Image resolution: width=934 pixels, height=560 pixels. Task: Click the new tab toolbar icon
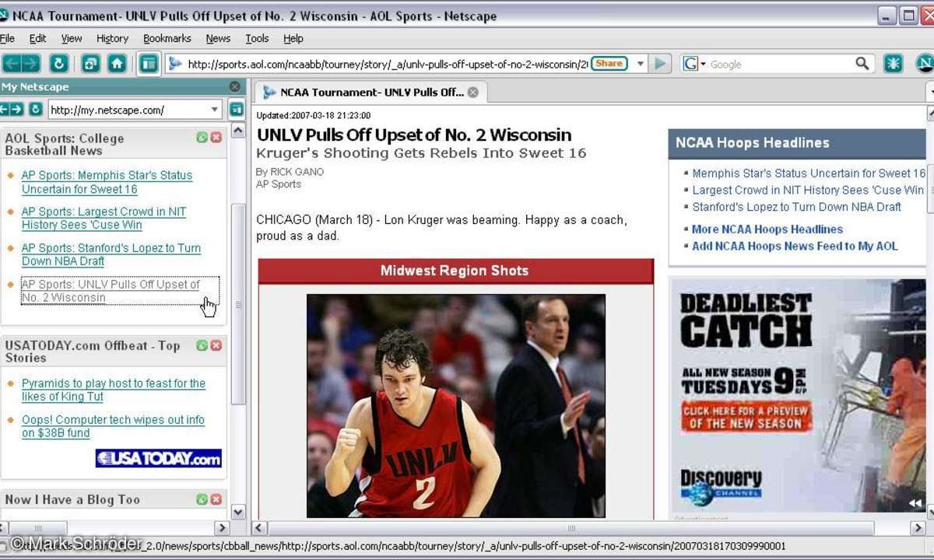pos(90,64)
